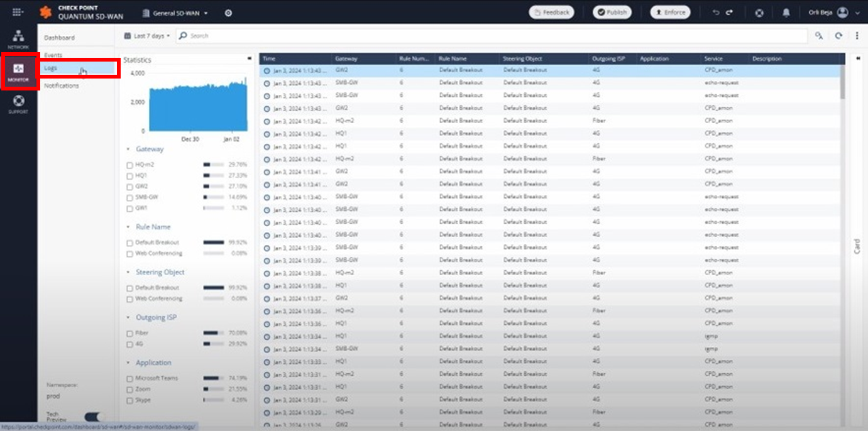Click the Enforce button
868x431 pixels.
point(670,13)
